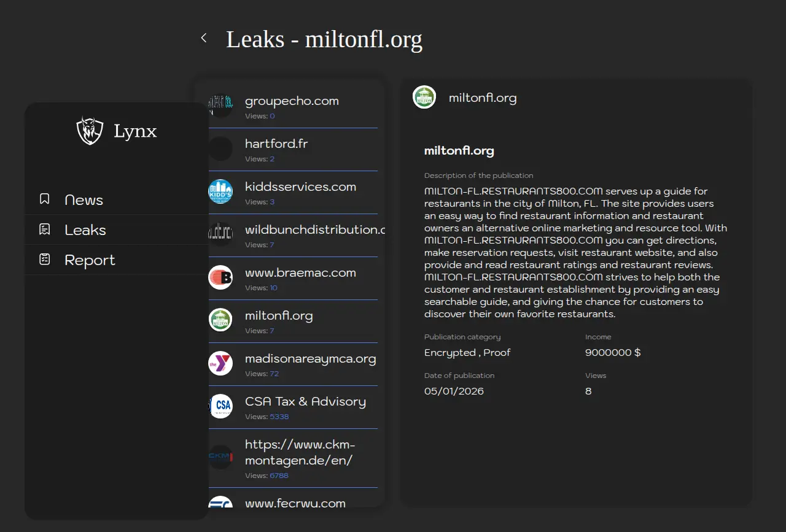Screen dimensions: 786x532
Task: Click the red Braemac logo icon
Action: (220, 277)
